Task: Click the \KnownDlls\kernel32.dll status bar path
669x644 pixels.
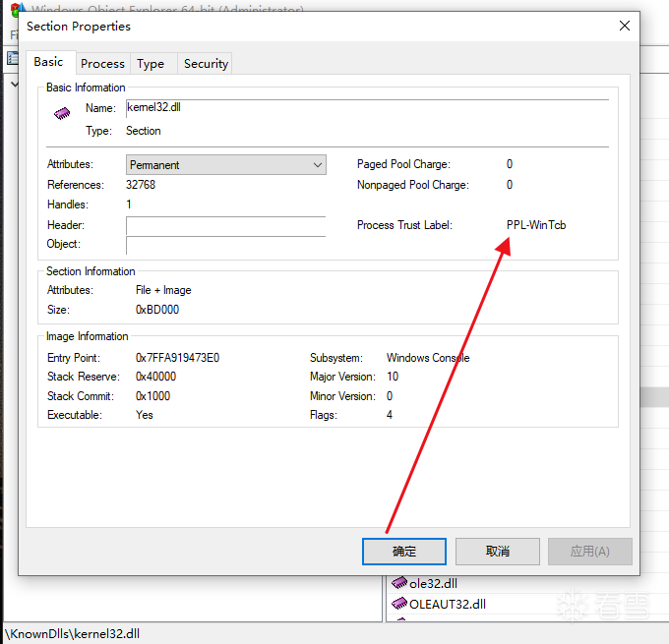Action: pyautogui.click(x=72, y=633)
